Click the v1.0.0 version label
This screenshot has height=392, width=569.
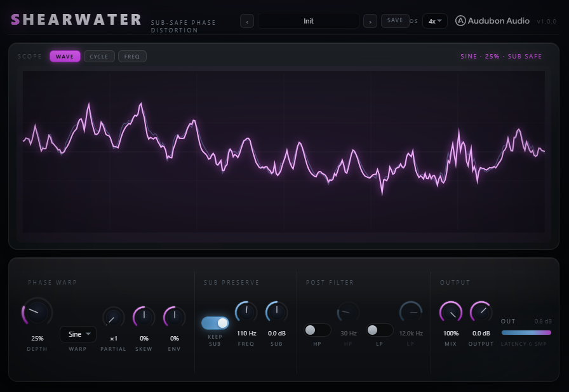(547, 22)
